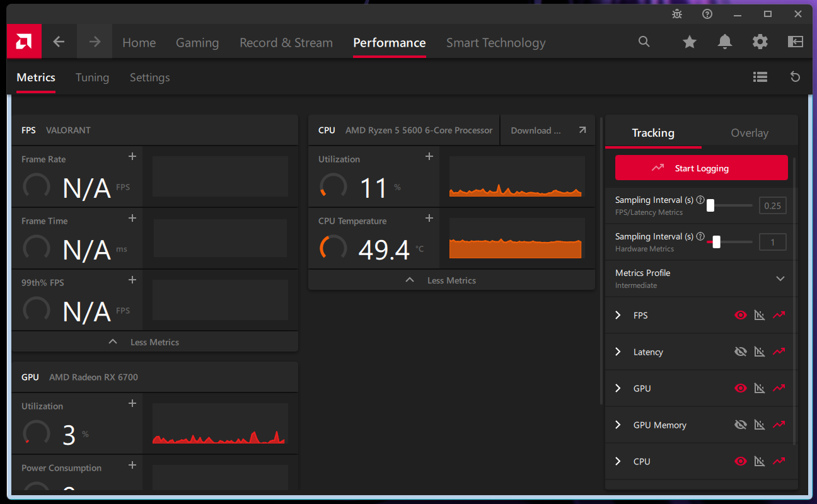
Task: Go back with the left arrow
Action: click(59, 42)
